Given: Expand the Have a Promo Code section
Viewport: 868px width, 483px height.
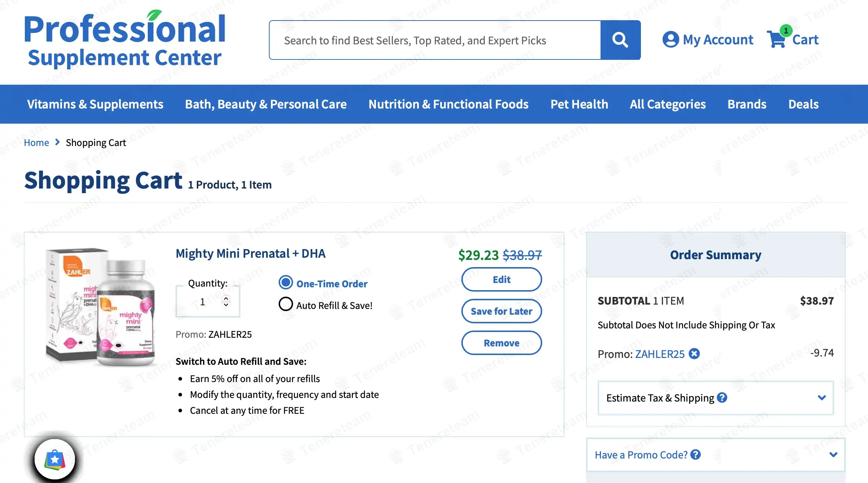Looking at the screenshot, I should (x=833, y=455).
